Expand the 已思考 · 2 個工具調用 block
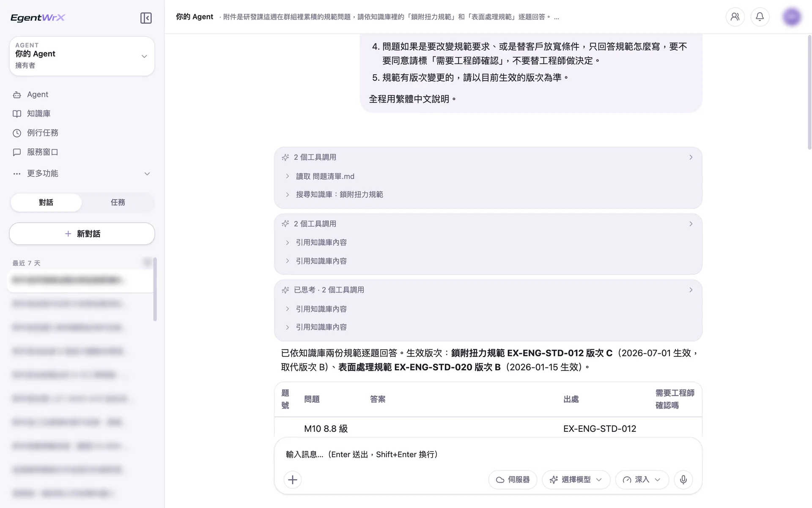 tap(488, 290)
